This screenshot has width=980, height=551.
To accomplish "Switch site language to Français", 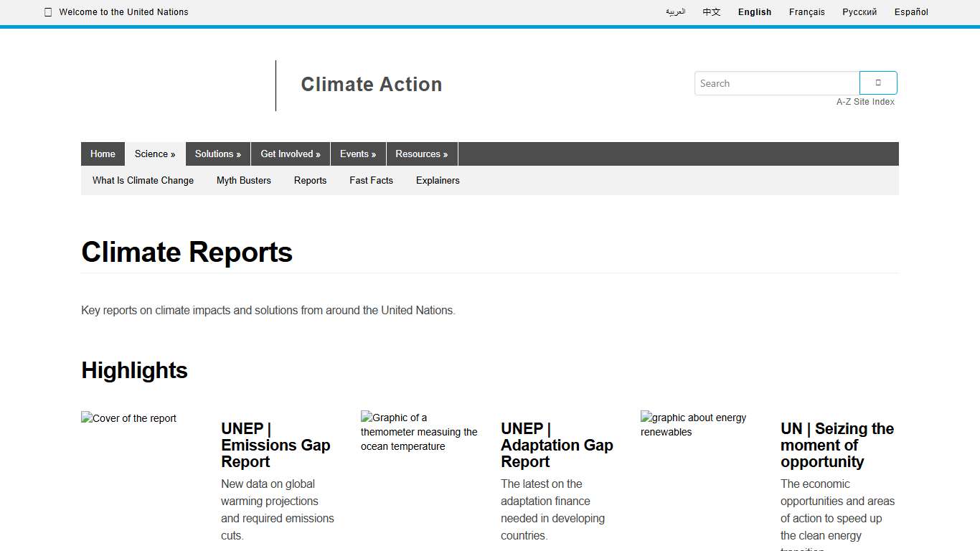I will [806, 11].
